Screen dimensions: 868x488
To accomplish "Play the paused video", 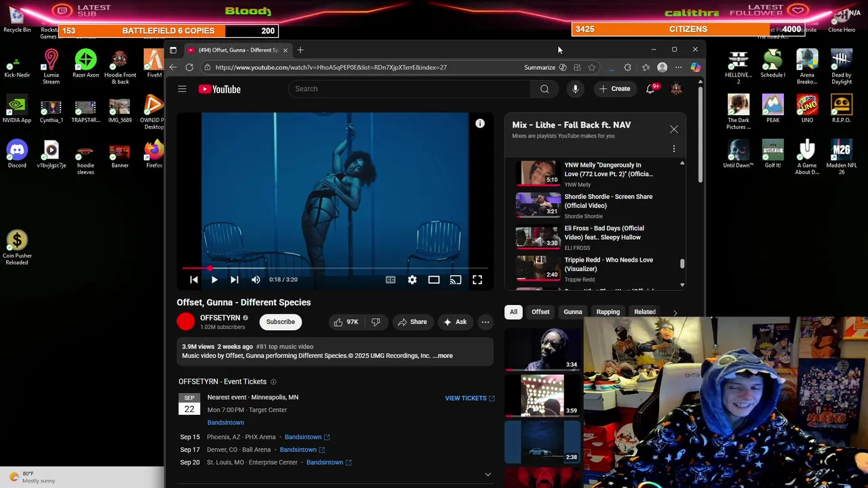I will [x=214, y=279].
